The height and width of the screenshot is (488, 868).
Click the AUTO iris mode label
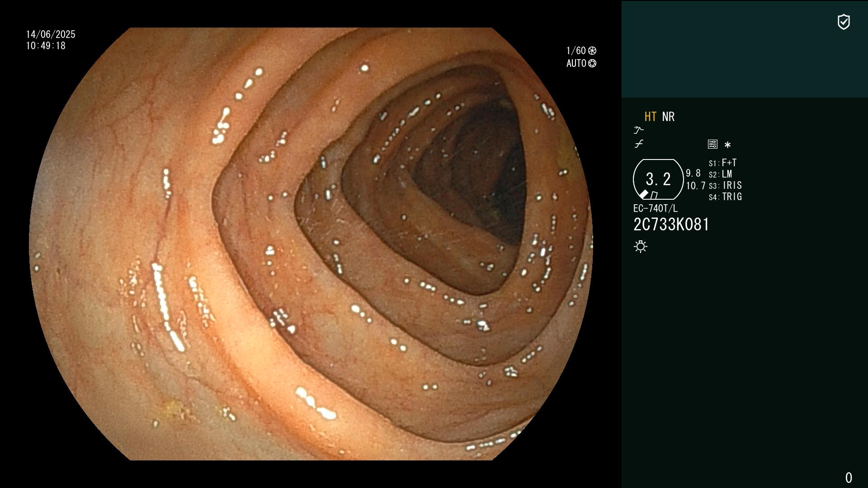576,63
